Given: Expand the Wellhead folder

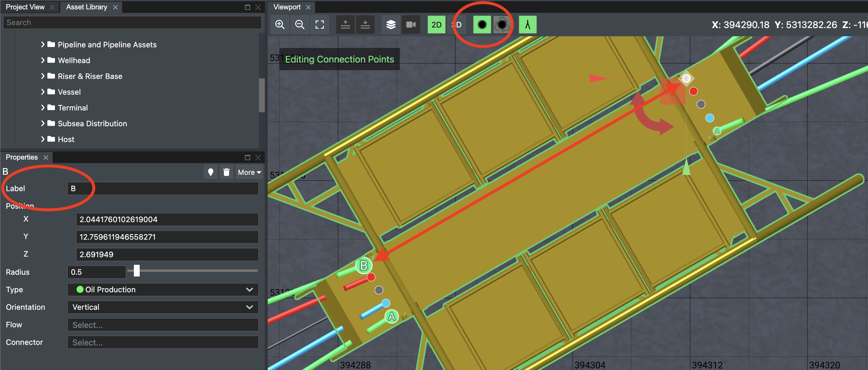Looking at the screenshot, I should (42, 60).
